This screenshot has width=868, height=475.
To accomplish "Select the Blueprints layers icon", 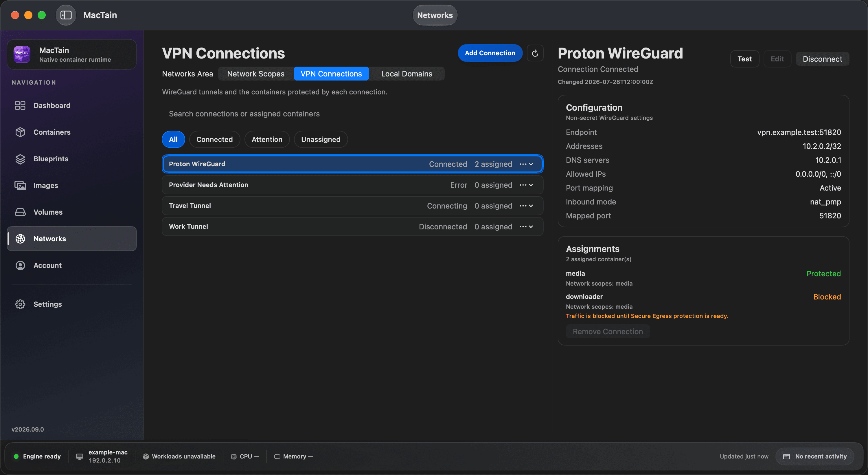I will pos(20,159).
